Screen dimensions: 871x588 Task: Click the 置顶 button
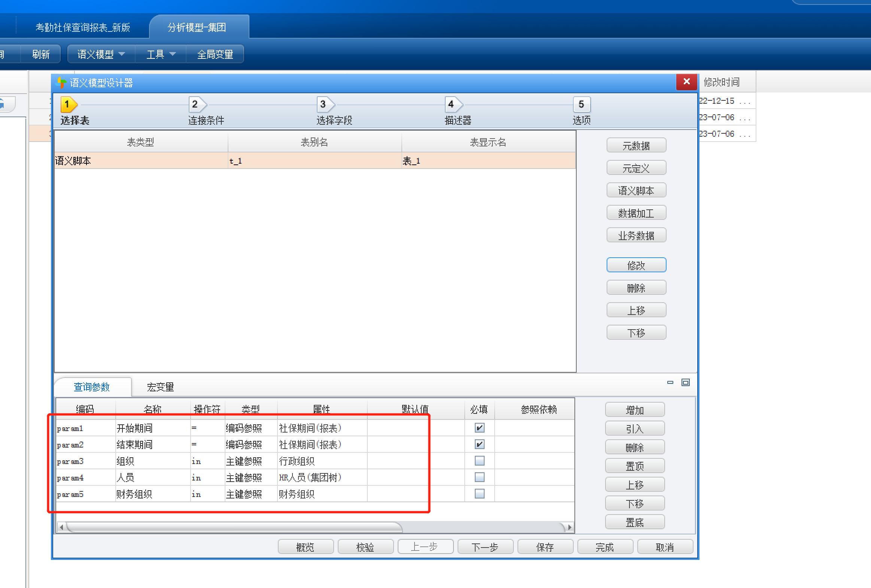pos(634,466)
